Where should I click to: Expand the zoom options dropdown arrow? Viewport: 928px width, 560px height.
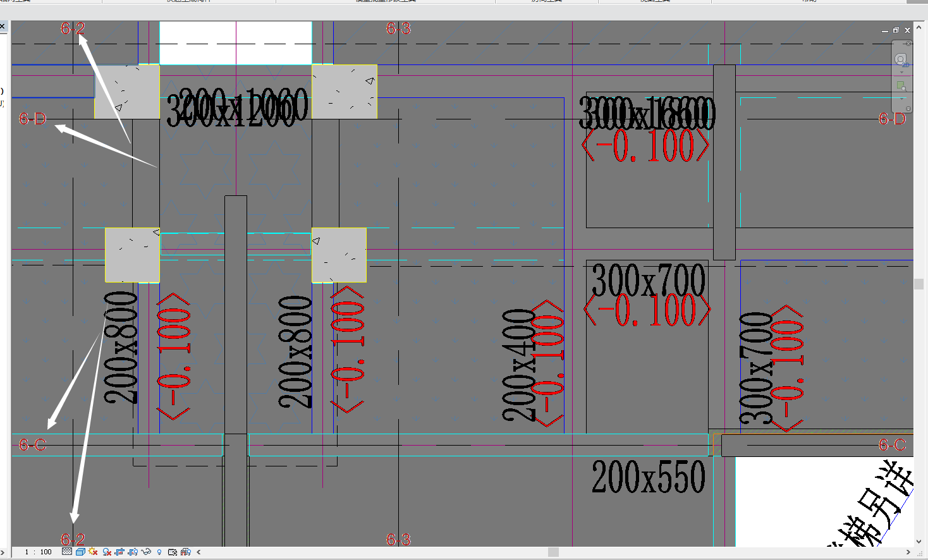(x=901, y=99)
